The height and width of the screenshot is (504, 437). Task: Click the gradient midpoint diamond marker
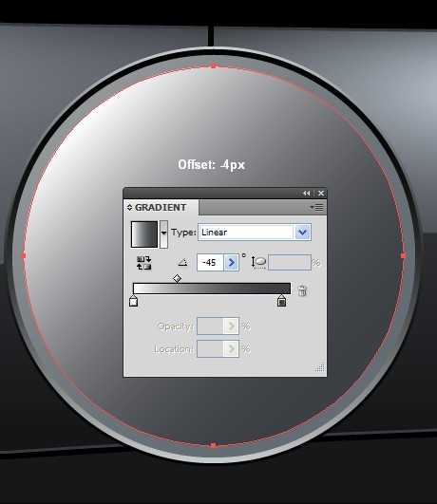pos(177,278)
